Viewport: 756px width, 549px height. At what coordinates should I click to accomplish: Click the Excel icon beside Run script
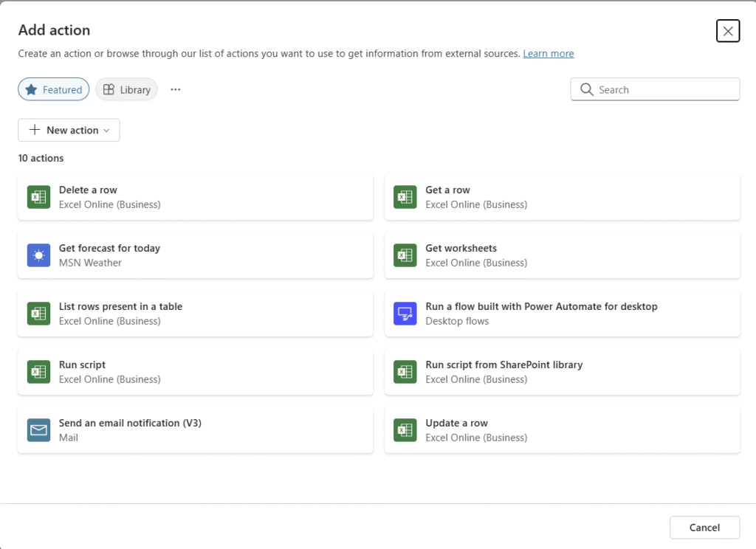[x=38, y=372]
